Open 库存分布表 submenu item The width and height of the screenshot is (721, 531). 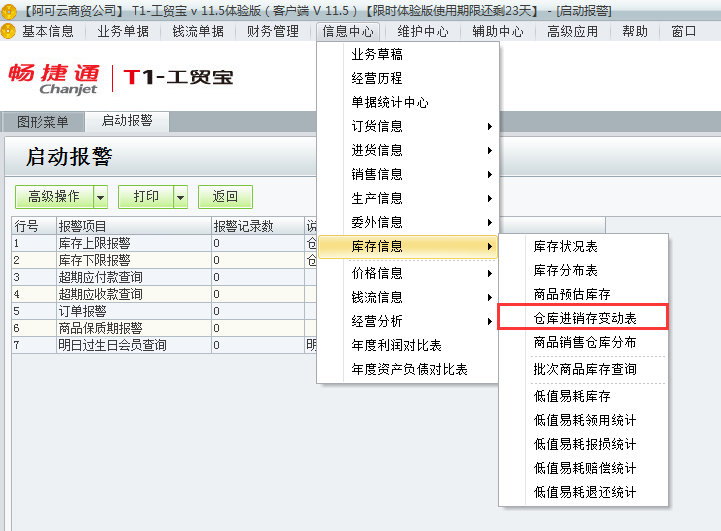[583, 270]
